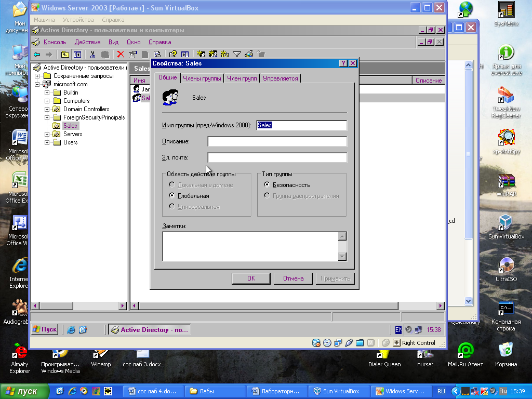Screen dimensions: 532x399
Task: Expand the Сохраненные запросы tree node
Action: (x=37, y=76)
